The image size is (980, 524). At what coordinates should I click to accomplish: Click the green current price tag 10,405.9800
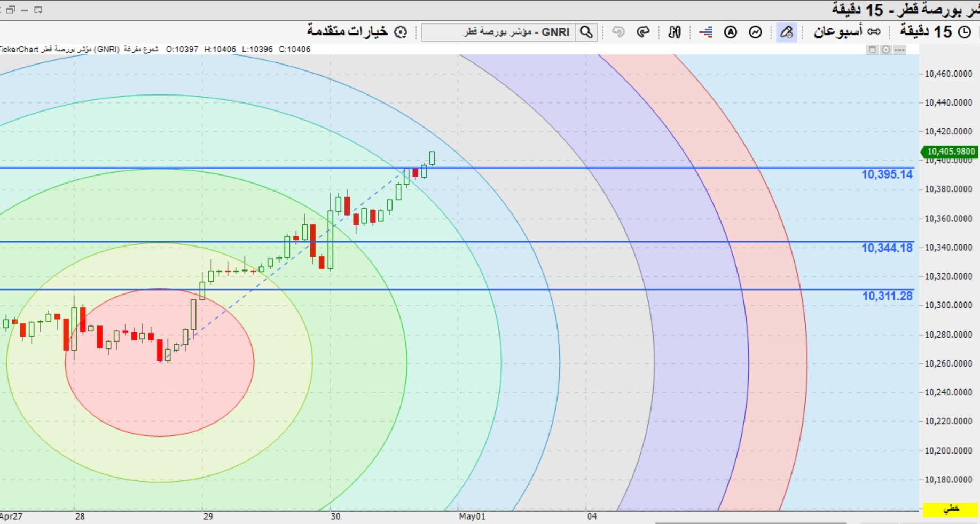pos(949,152)
